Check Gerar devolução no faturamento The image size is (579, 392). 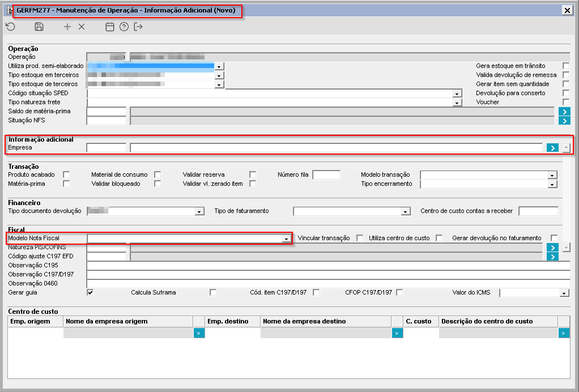(x=554, y=238)
